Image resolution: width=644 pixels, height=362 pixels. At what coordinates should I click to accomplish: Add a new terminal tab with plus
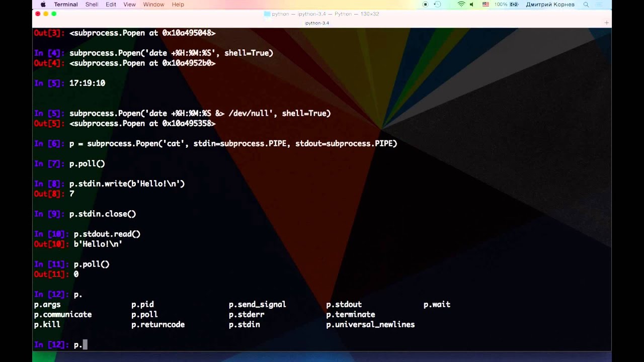point(606,23)
